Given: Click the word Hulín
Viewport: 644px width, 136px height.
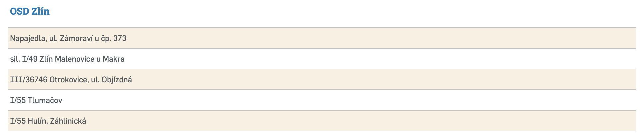Looking at the screenshot, I should [37, 121].
